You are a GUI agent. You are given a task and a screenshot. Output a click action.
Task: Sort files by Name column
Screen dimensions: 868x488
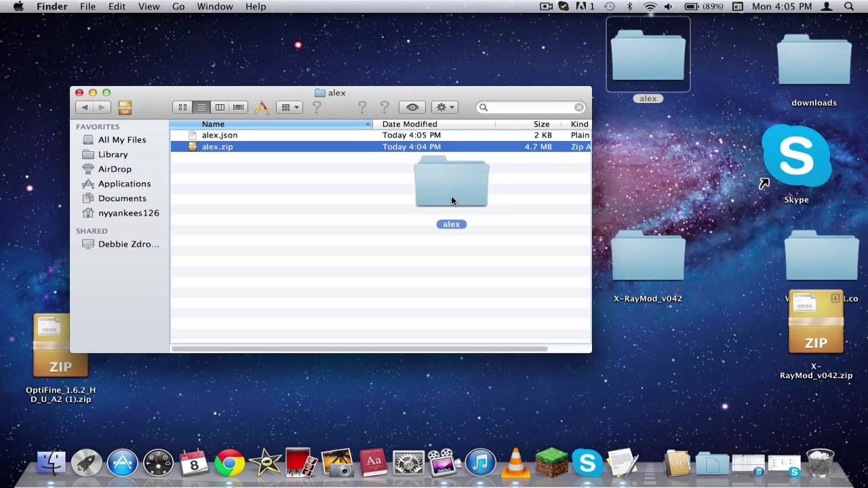(x=271, y=124)
